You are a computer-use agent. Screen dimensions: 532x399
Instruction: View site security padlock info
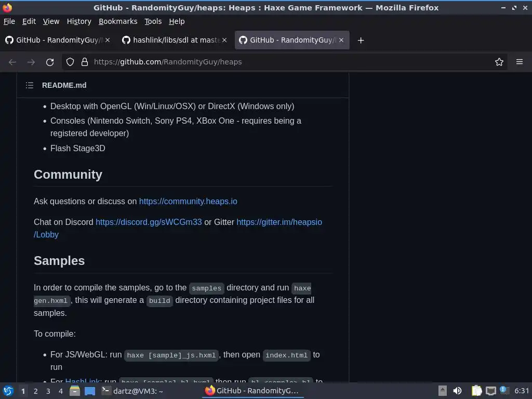pos(85,62)
